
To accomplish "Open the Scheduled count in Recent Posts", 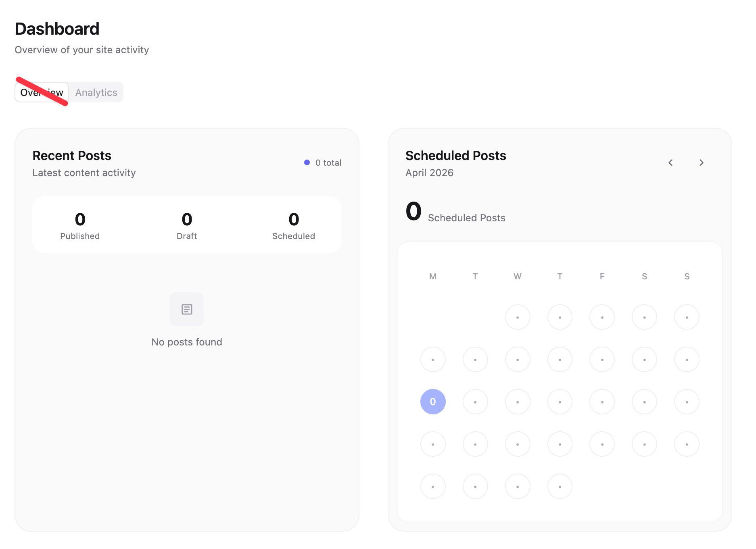I will pyautogui.click(x=294, y=225).
